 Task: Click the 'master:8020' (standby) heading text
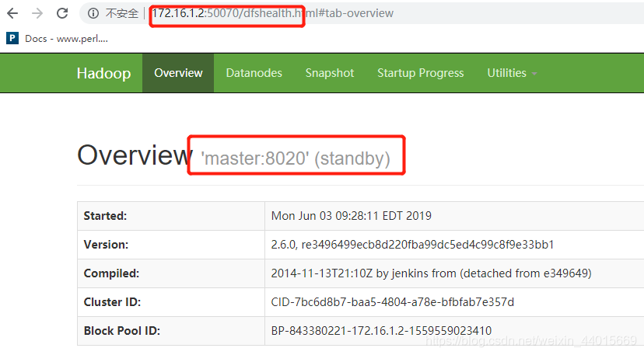point(296,158)
